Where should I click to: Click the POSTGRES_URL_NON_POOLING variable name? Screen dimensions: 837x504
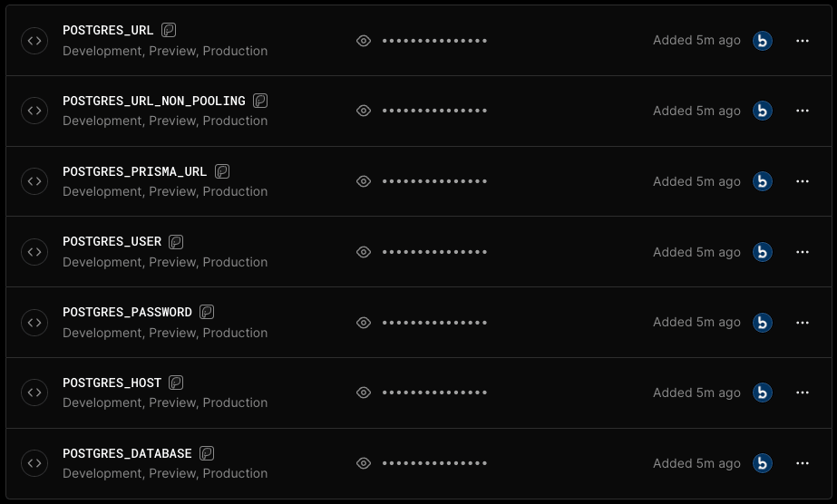pos(153,101)
